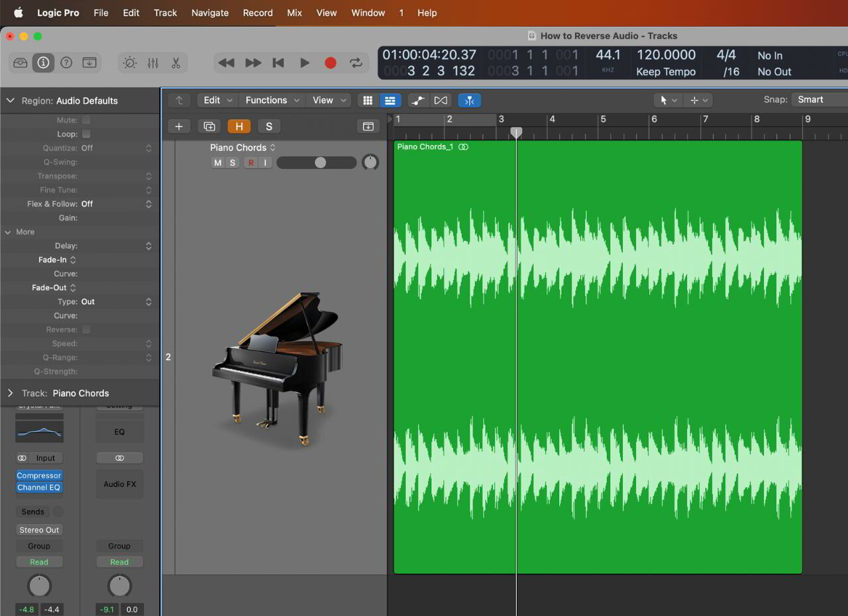Solo the Piano Chords track
This screenshot has height=616, width=848.
pos(232,162)
